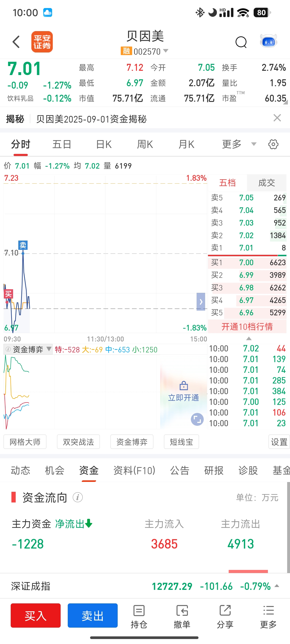
Task: Tap the page vertical scrollbar
Action: 288,527
